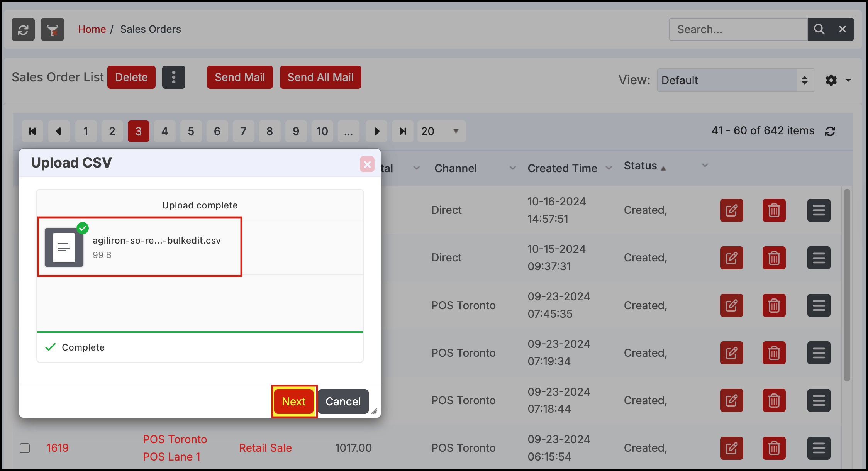Viewport: 868px width, 471px height.
Task: Go to page 4 in pager
Action: tap(165, 131)
